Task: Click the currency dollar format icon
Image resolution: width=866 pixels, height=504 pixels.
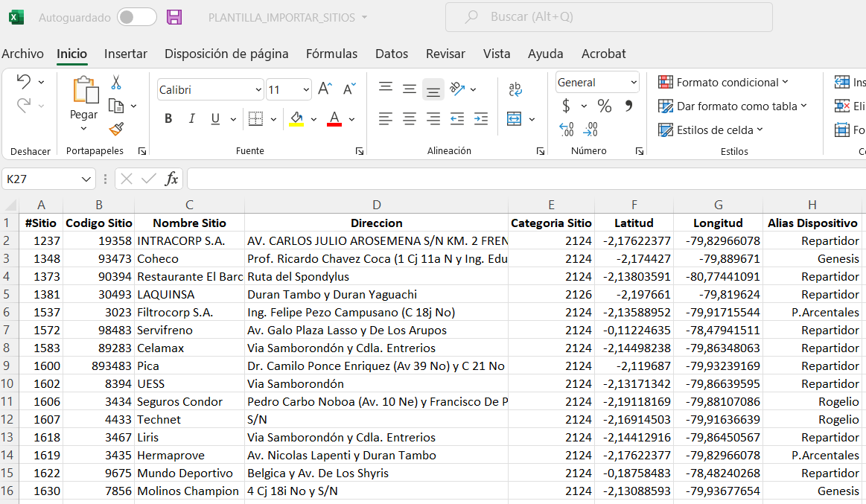Action: click(x=566, y=106)
